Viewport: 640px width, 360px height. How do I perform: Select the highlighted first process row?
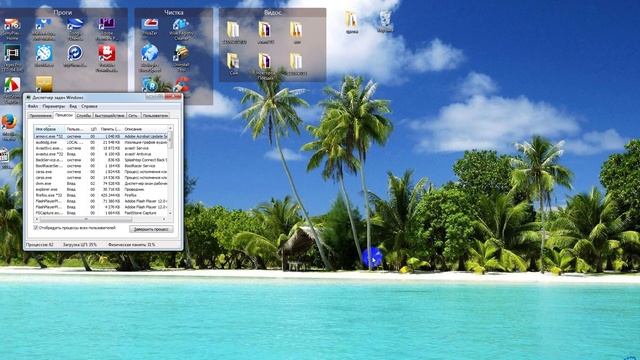[100, 136]
